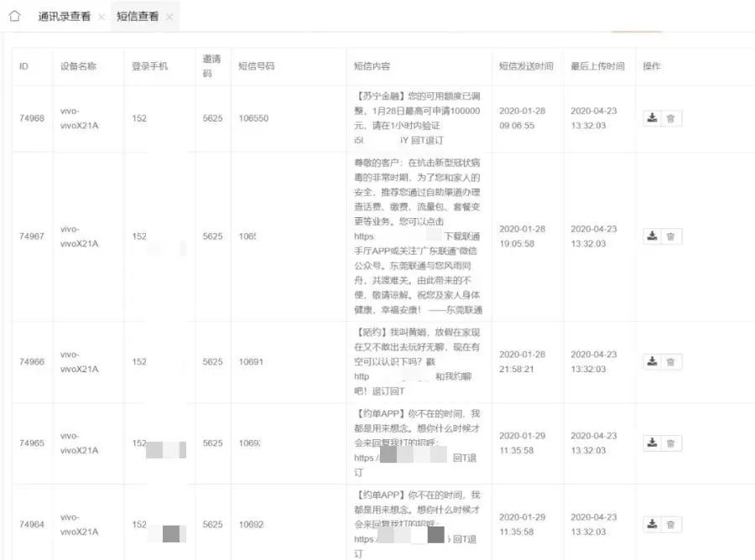
Task: Close the 通讯录查看 tab
Action: click(x=102, y=18)
